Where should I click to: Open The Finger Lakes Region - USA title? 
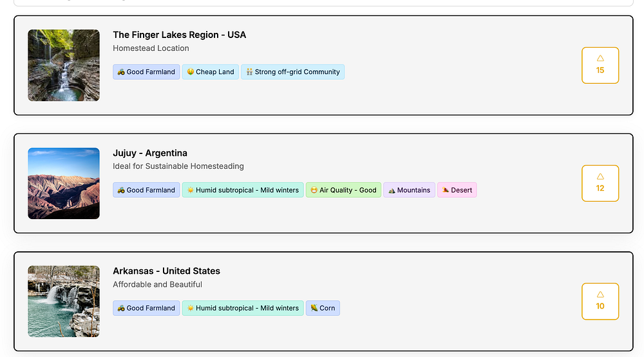179,35
